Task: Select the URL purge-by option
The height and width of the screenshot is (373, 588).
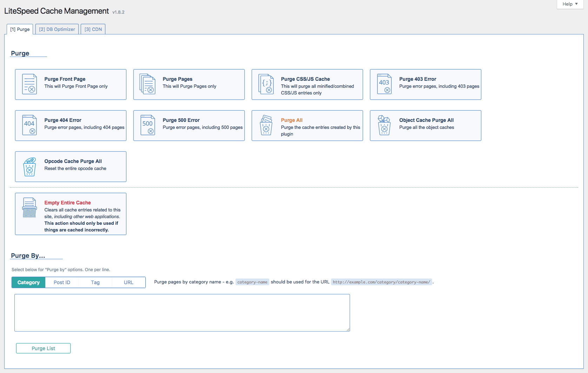Action: [x=128, y=282]
